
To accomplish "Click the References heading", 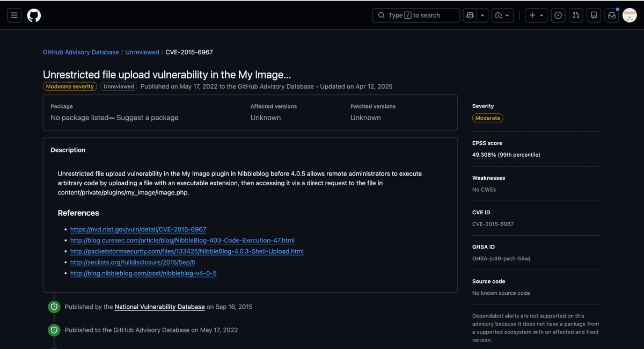I will tap(78, 213).
